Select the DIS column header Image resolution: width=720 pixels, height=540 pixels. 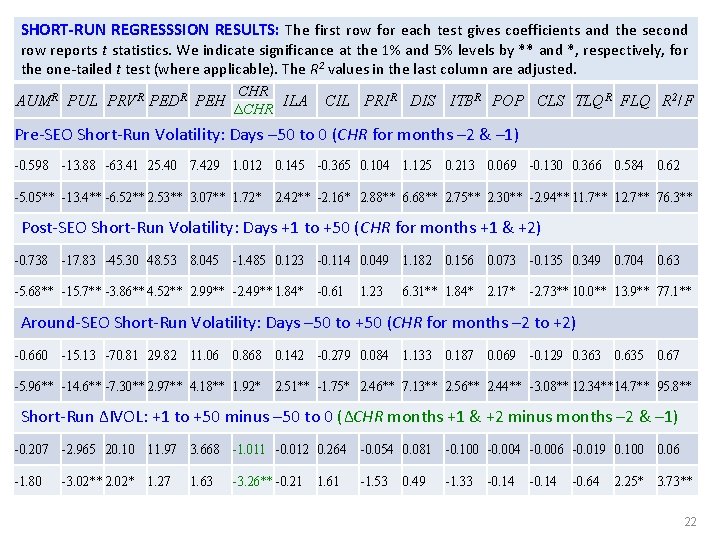pyautogui.click(x=422, y=101)
